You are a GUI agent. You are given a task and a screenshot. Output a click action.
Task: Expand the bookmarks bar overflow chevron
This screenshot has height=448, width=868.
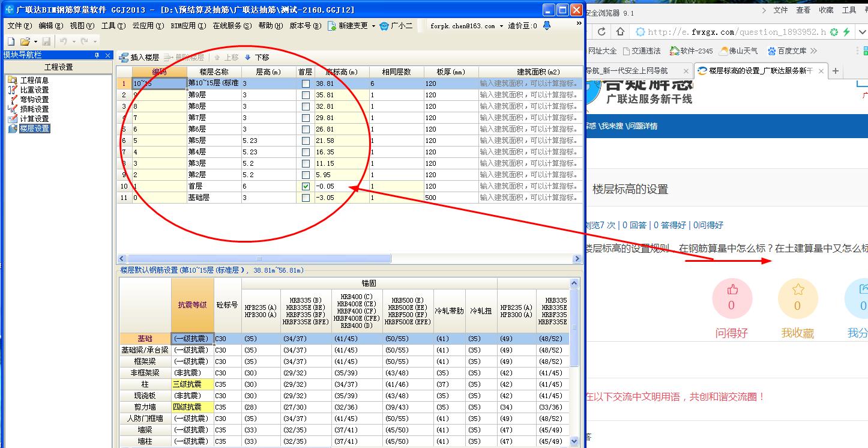tap(813, 51)
